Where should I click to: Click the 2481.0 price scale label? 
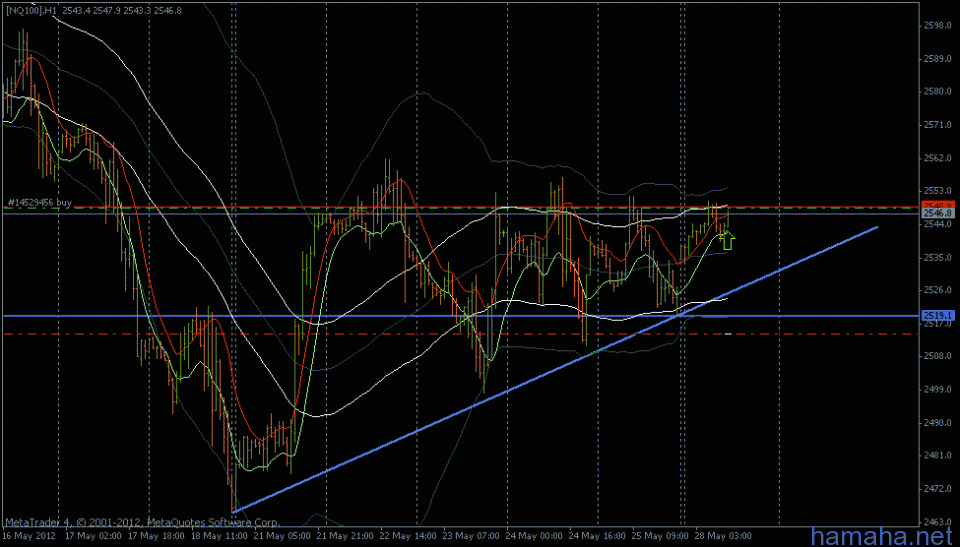(939, 455)
